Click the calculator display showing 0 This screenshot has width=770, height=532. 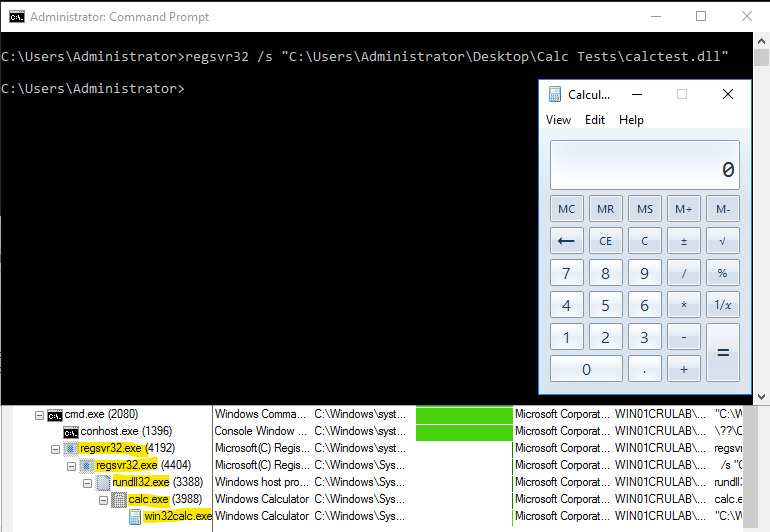coord(644,166)
